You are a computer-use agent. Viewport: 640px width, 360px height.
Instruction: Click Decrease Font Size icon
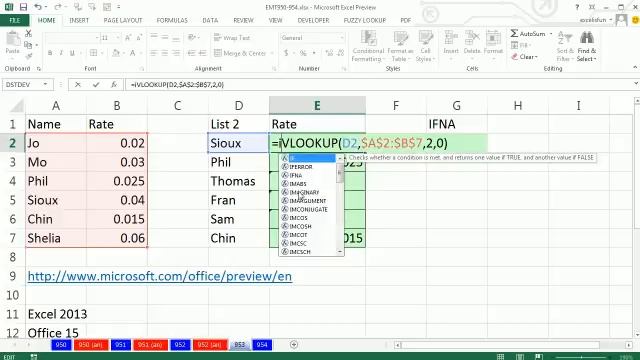coord(139,38)
